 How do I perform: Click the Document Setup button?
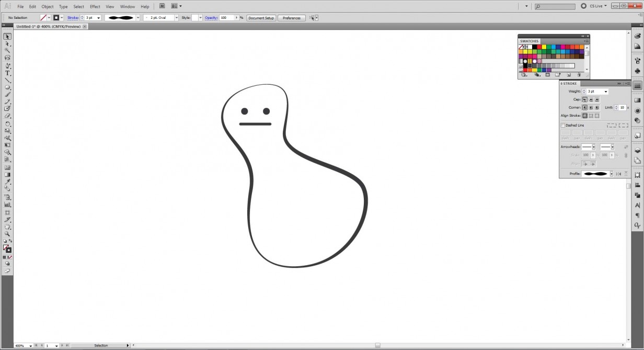tap(261, 17)
